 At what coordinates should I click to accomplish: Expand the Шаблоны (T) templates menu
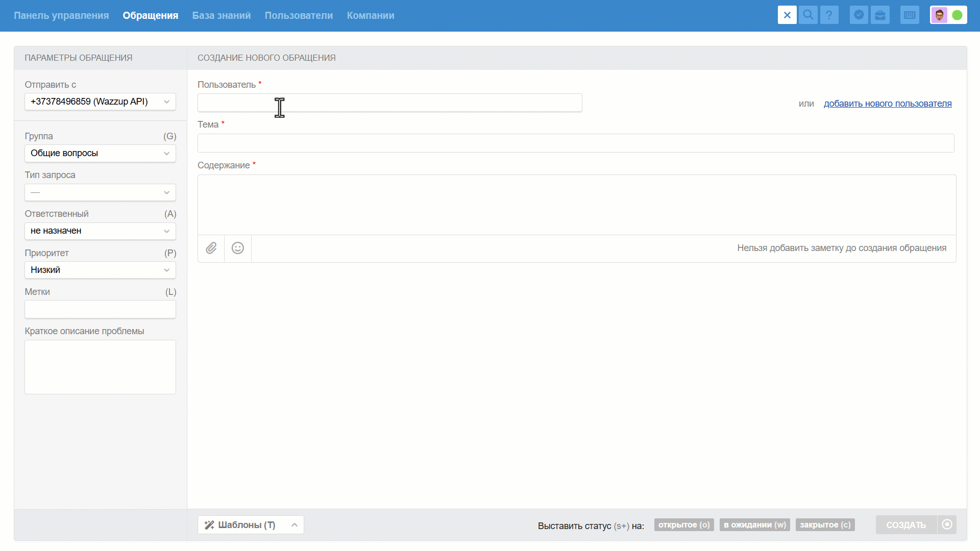[x=251, y=525]
